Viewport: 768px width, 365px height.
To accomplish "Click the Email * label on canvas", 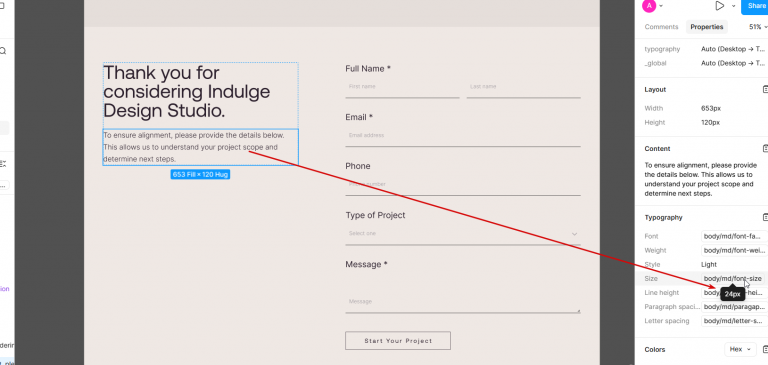I will [359, 117].
